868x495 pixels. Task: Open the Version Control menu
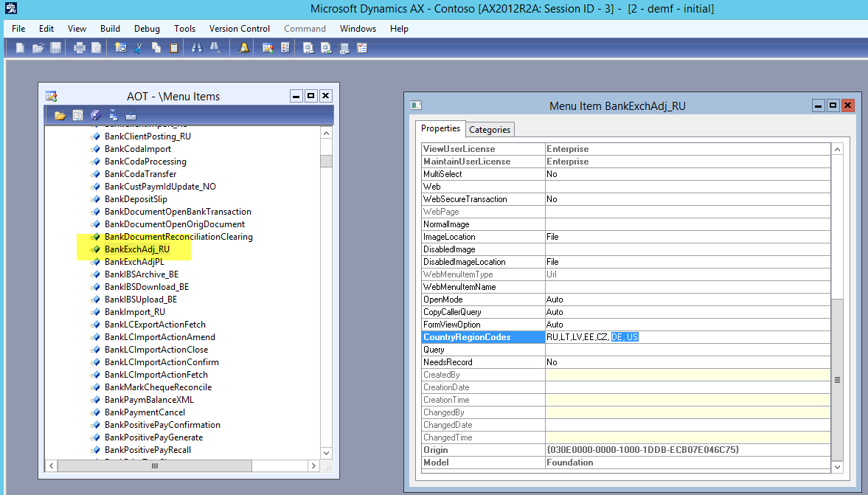240,29
